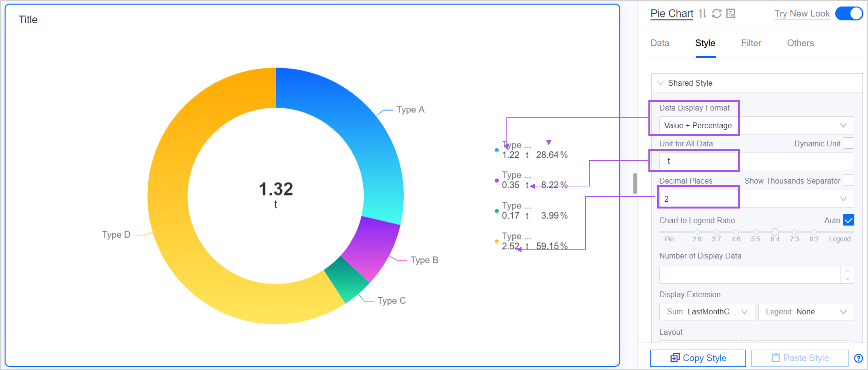Click the refresh icon beside Pie Chart
Image resolution: width=868 pixels, height=370 pixels.
click(x=716, y=13)
